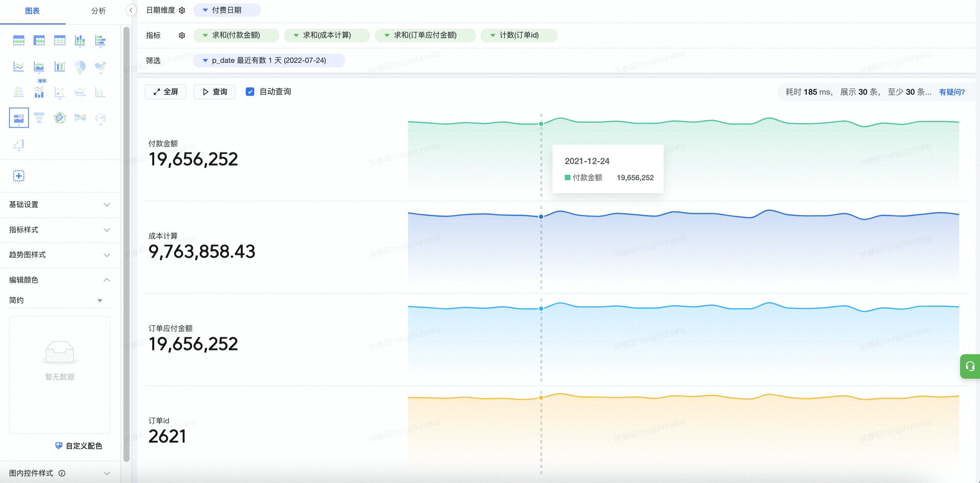
Task: Click the info icon beside 图内控件样式
Action: (x=62, y=473)
